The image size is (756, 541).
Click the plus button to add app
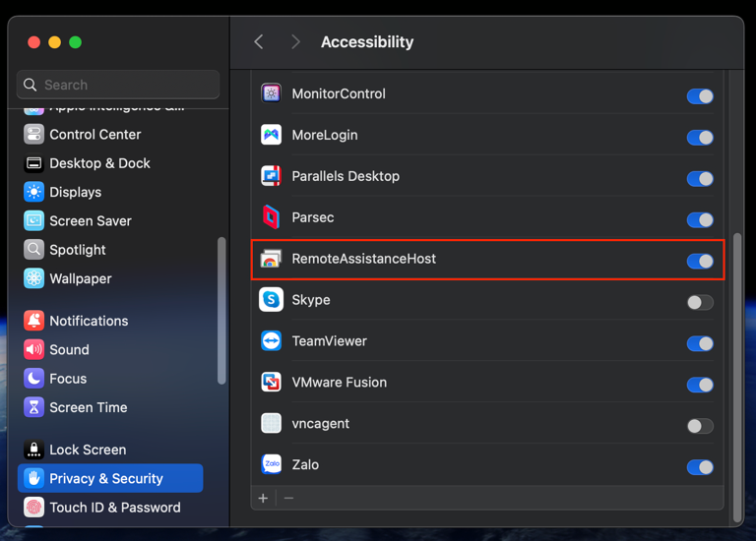263,499
